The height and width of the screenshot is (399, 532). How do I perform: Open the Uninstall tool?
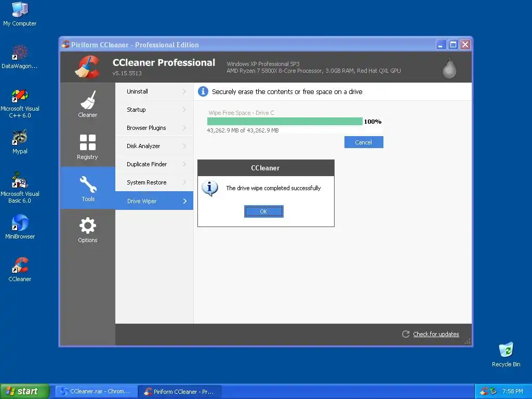[x=154, y=91]
